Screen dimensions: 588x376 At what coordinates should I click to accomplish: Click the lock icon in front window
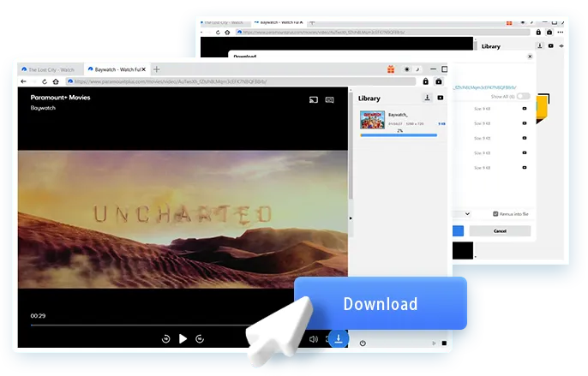coord(426,81)
